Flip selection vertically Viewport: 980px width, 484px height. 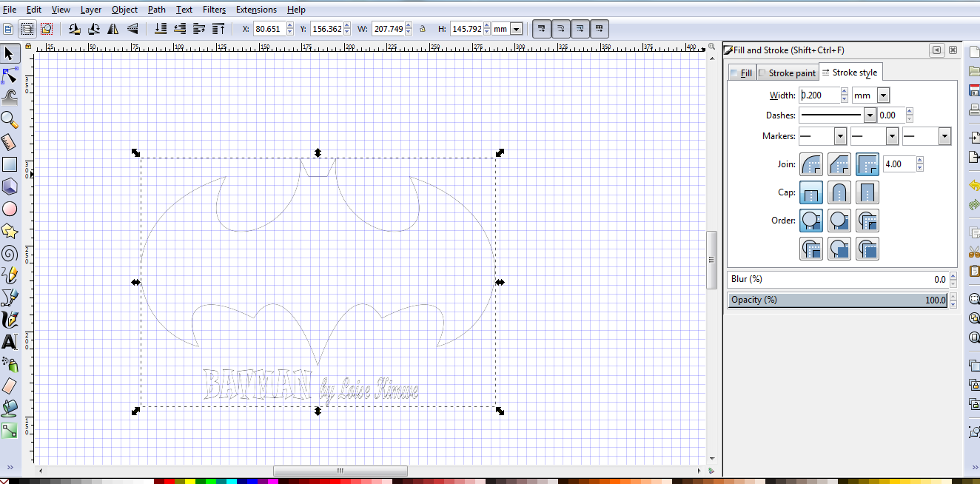pos(132,29)
